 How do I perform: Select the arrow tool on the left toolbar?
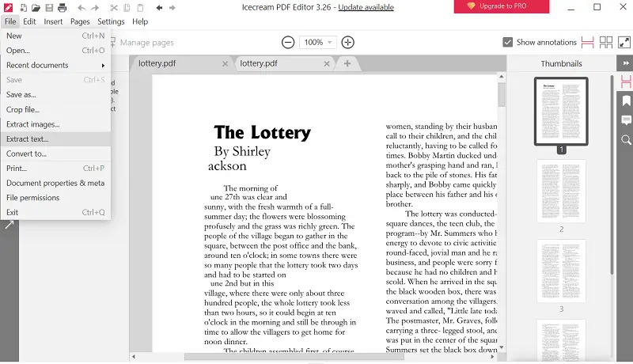[9, 225]
